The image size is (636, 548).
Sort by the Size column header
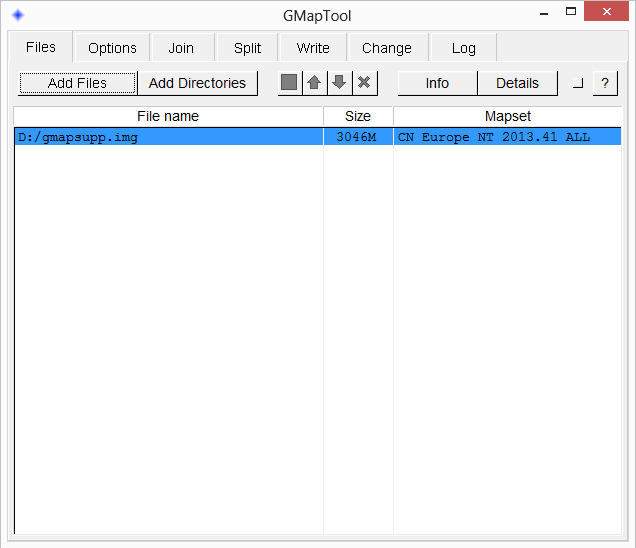tap(358, 116)
